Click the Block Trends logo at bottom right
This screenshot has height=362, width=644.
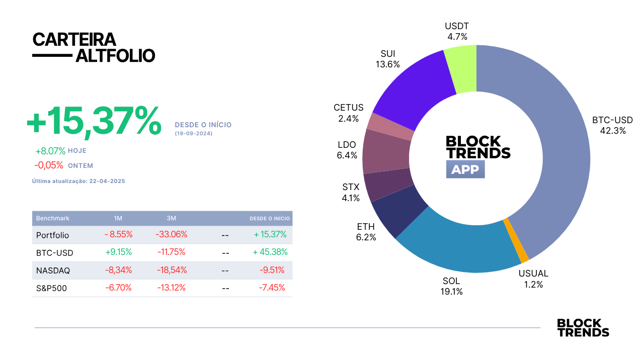point(583,328)
